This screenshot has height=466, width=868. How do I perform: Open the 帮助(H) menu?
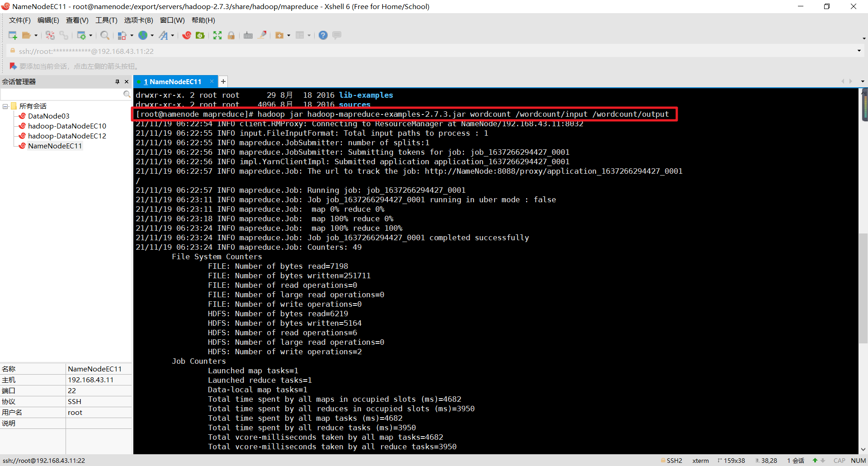coord(203,20)
